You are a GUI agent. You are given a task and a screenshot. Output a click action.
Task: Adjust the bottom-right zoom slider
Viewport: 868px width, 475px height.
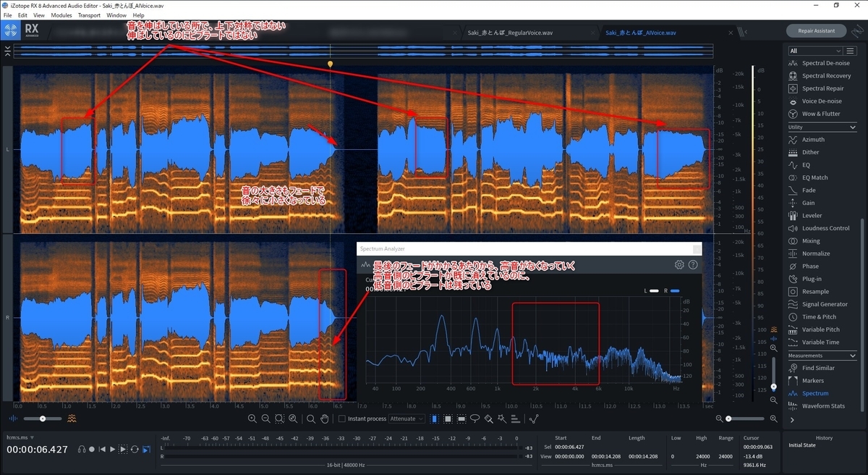coord(745,419)
